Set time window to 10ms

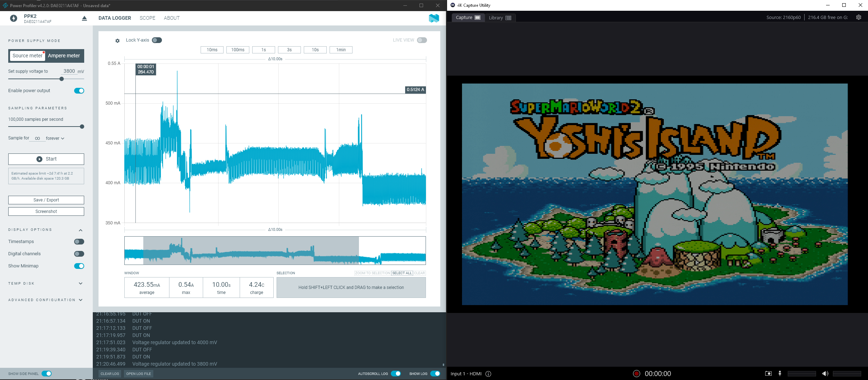(212, 50)
